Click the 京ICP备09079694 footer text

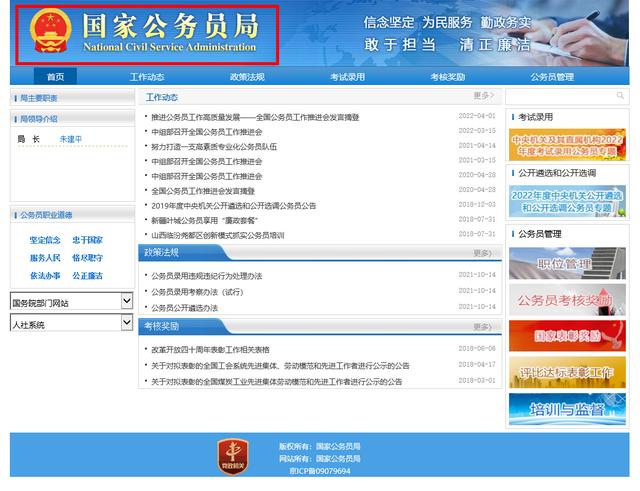pyautogui.click(x=320, y=471)
